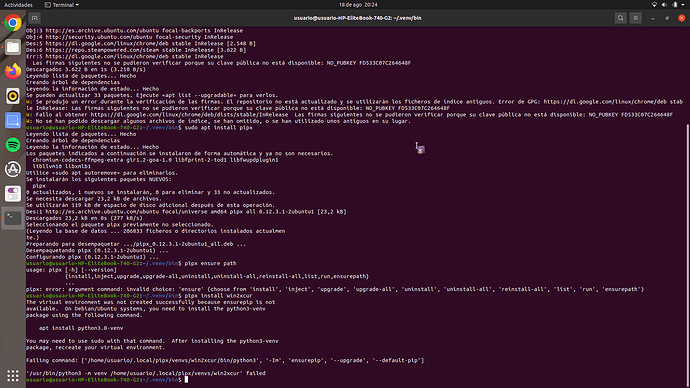Open the Actividades overview

point(18,5)
